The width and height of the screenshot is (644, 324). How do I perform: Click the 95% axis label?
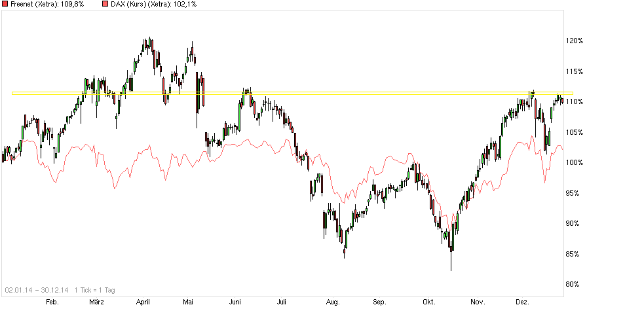[x=573, y=192]
